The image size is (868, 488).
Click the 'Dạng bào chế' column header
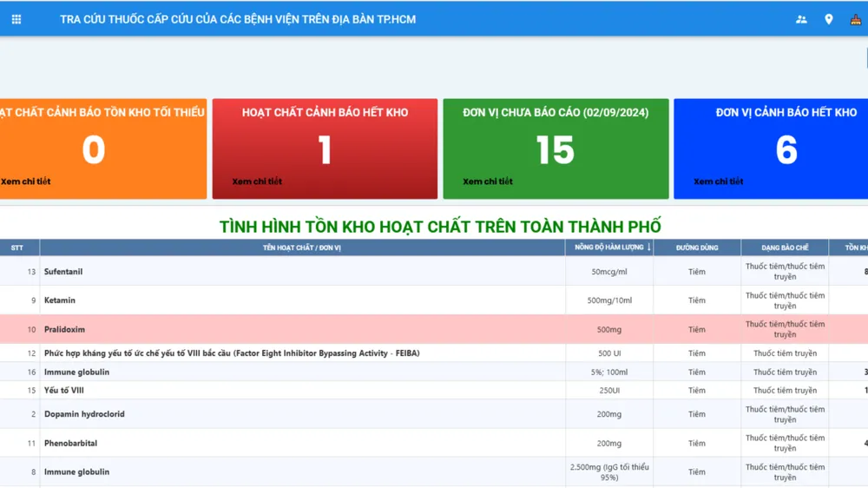(785, 247)
